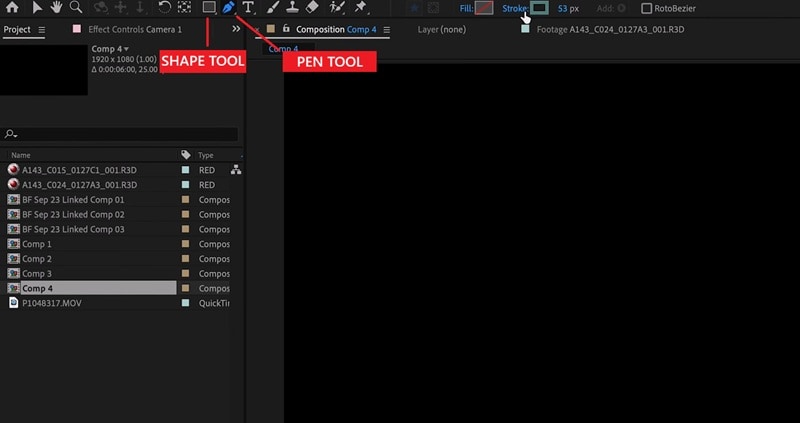Open the Composition panel menu
The height and width of the screenshot is (423, 800).
coord(386,30)
